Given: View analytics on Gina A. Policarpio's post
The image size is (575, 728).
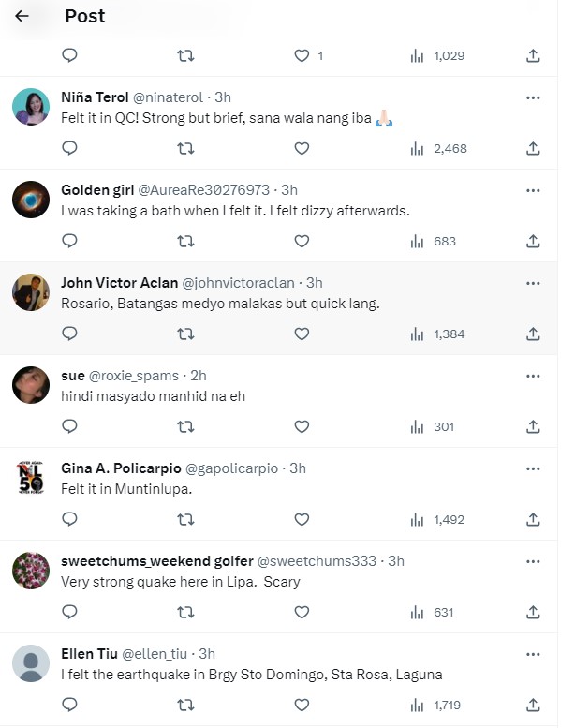Looking at the screenshot, I should point(436,519).
